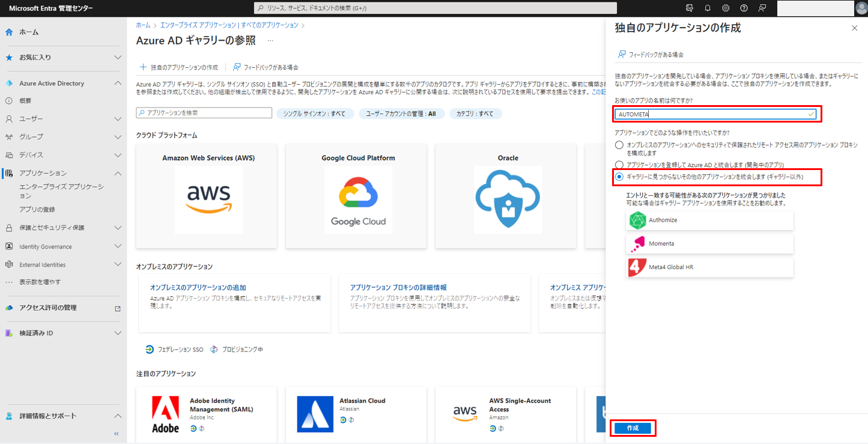This screenshot has height=444, width=868.
Task: Click the アクセス許可の管理 cloud icon
Action: pyautogui.click(x=9, y=308)
